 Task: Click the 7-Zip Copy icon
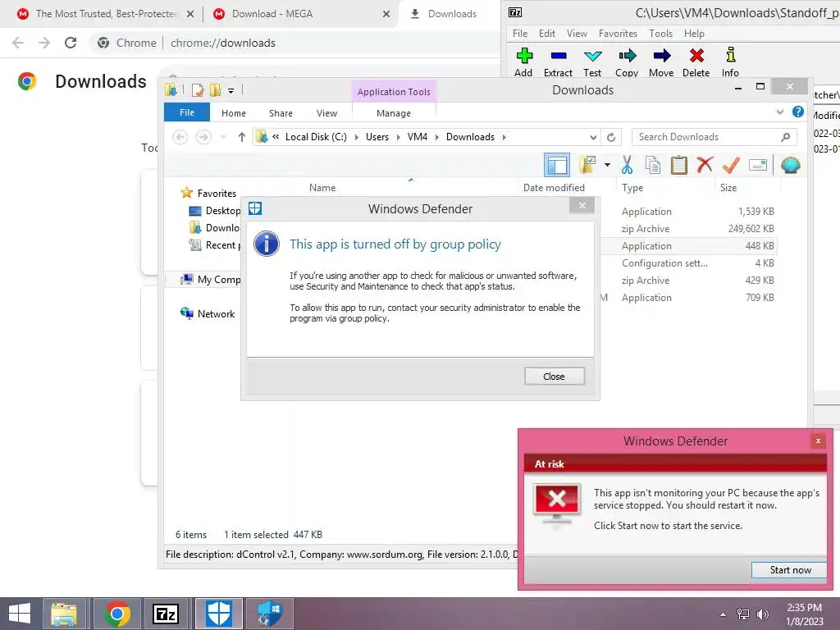pos(627,56)
